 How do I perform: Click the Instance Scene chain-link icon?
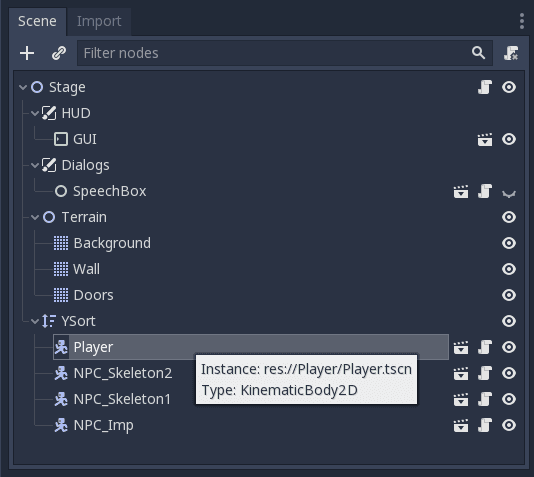(59, 53)
